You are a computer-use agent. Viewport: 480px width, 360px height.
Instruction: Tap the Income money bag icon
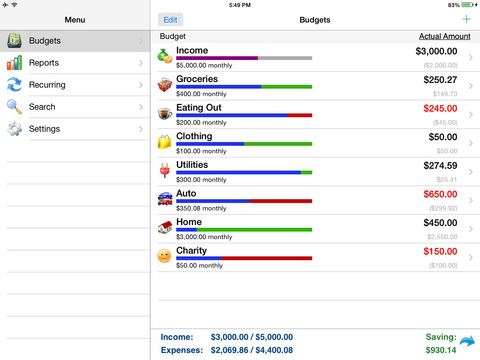click(165, 56)
